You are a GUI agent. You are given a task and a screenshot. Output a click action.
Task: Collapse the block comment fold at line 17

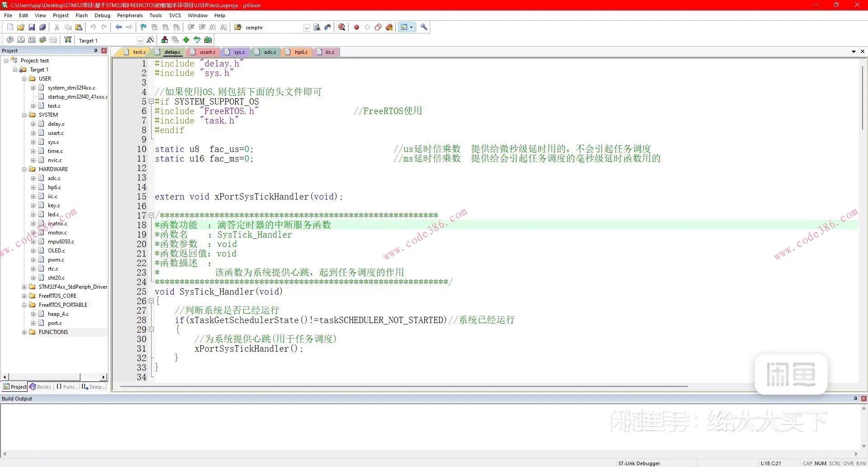click(x=151, y=216)
